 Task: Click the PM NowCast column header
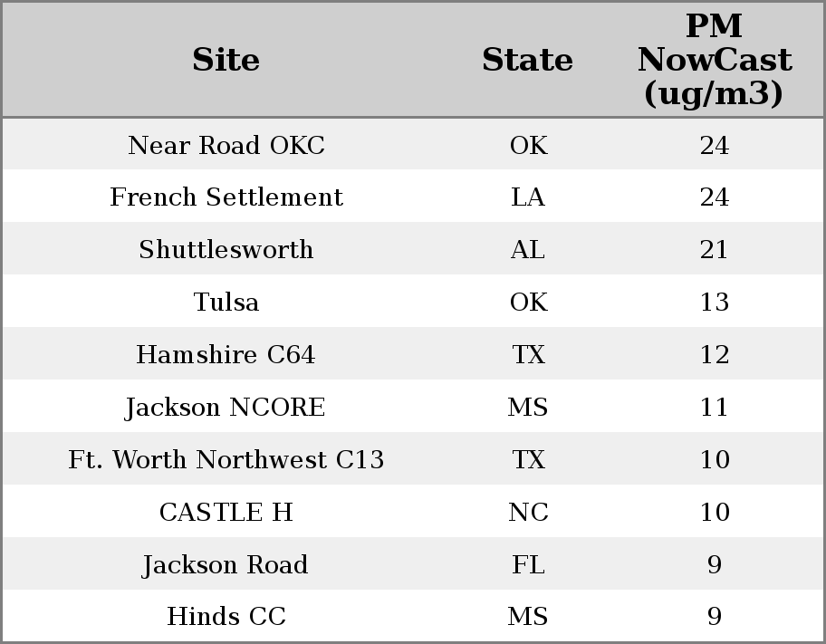(715, 60)
